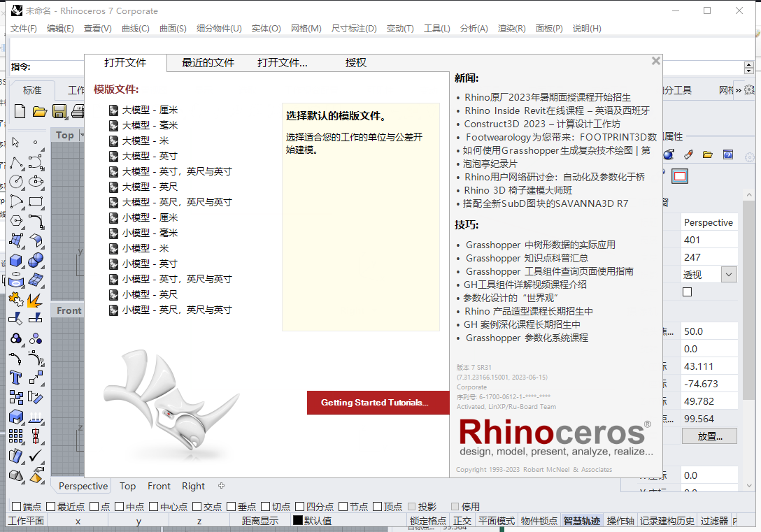The height and width of the screenshot is (532, 761).
Task: Open the 曲面(S) menu
Action: (x=173, y=28)
